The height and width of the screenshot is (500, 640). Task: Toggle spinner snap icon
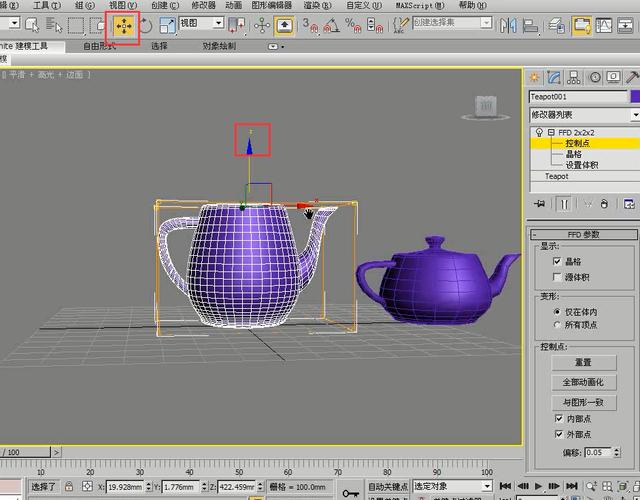(x=375, y=25)
